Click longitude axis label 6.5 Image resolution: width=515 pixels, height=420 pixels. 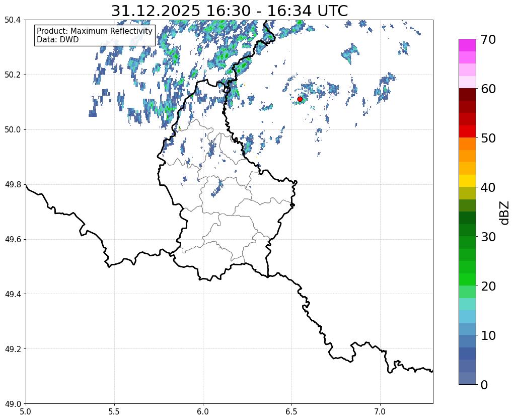coord(291,411)
